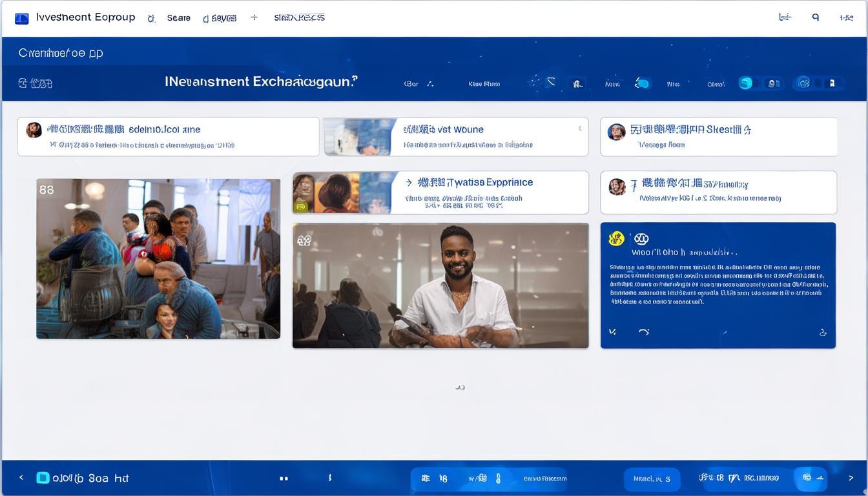Click the share icon at blue card bottom-right
868x496 pixels.
(x=823, y=333)
